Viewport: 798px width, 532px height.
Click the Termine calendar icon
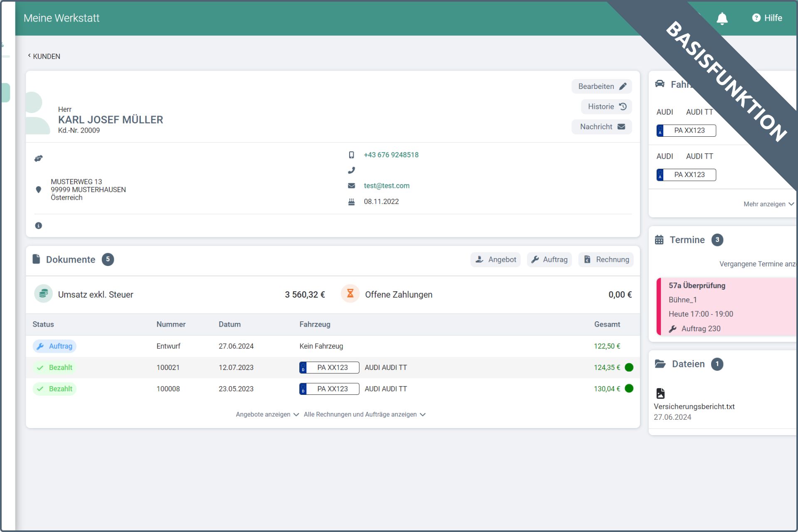click(659, 240)
